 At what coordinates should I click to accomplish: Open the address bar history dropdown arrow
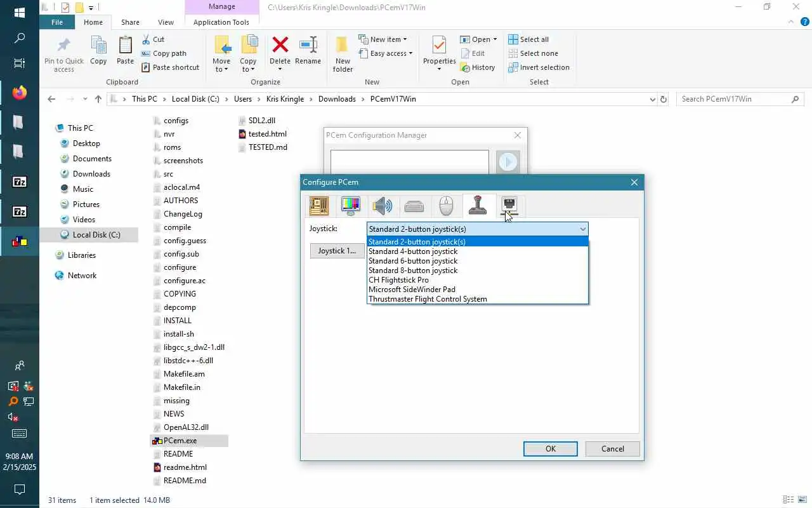652,99
